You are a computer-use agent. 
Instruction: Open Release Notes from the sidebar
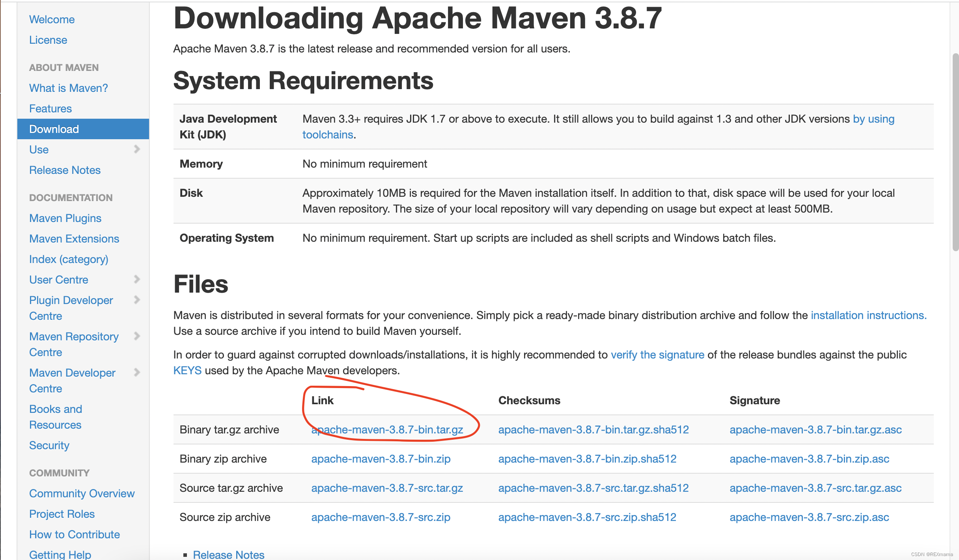click(x=65, y=170)
